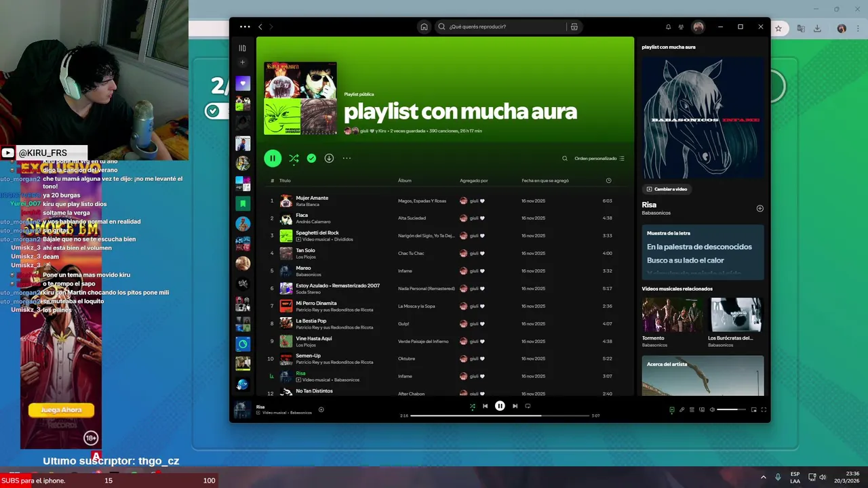This screenshot has height=488, width=868.
Task: Mute Spotify with the speaker icon
Action: click(712, 409)
